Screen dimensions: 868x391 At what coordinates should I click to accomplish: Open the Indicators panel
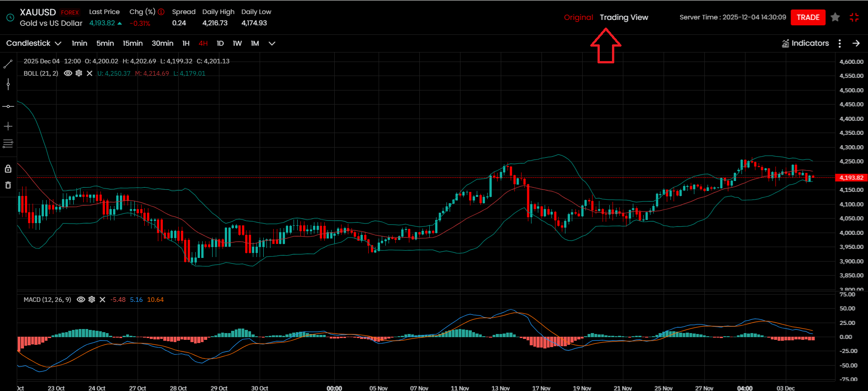[805, 43]
